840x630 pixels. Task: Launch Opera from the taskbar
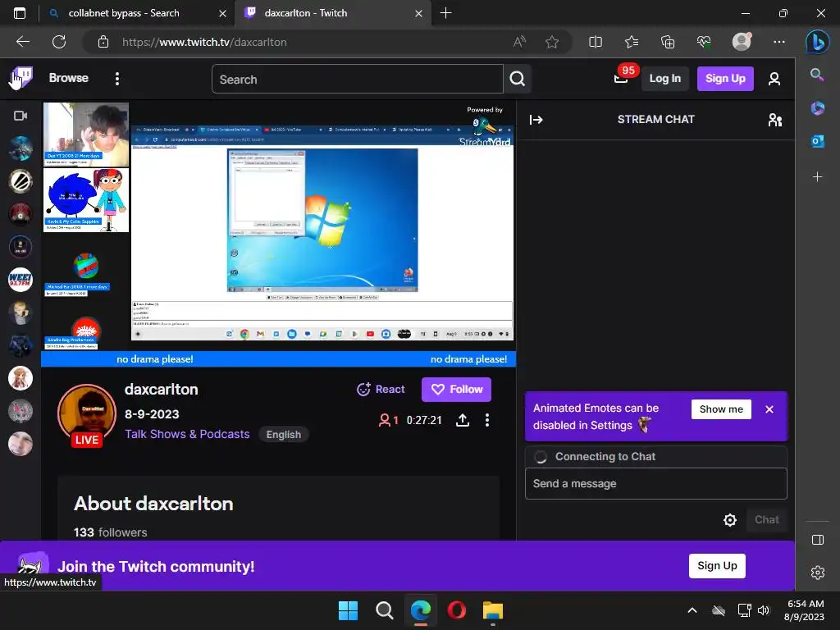(456, 610)
